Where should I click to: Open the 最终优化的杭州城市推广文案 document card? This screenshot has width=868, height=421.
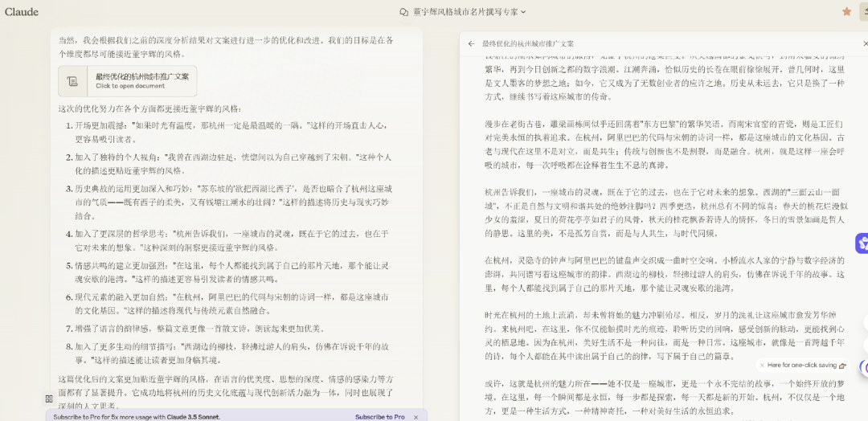pos(127,81)
